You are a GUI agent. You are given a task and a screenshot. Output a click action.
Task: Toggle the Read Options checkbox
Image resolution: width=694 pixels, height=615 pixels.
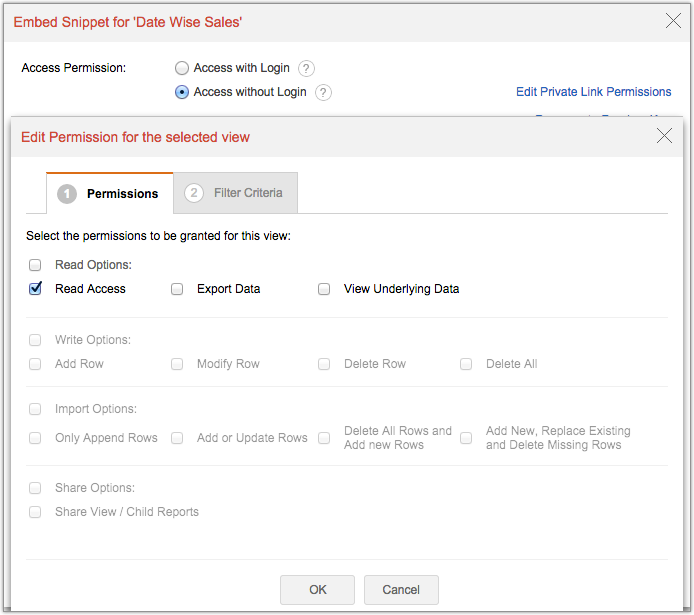pos(35,266)
